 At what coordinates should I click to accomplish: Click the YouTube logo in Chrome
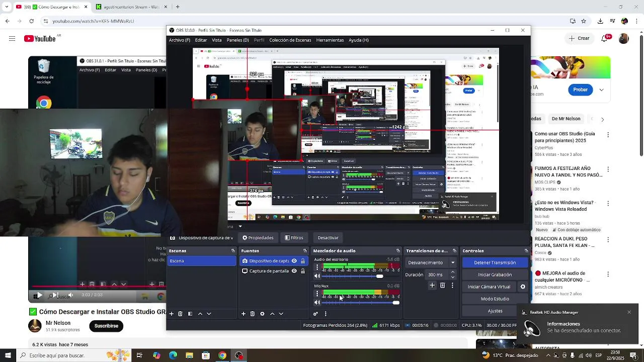click(40, 39)
